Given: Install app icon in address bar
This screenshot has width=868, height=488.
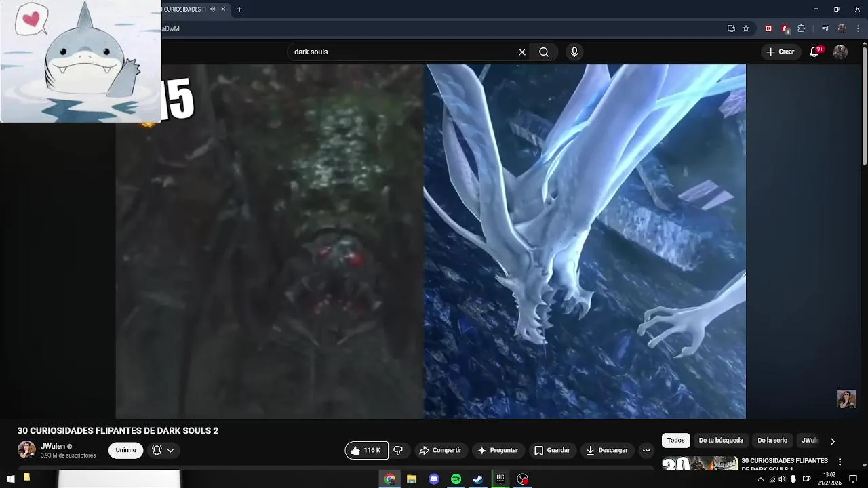Looking at the screenshot, I should pos(731,28).
